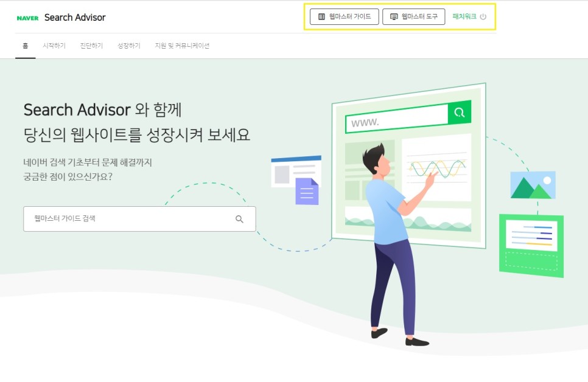This screenshot has width=588, height=382.
Task: Open the 웹마스터 도구 button
Action: pyautogui.click(x=414, y=16)
